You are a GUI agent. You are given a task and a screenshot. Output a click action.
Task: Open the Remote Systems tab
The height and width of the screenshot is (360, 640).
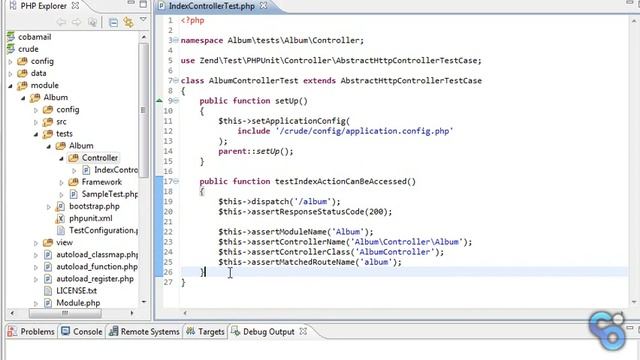pyautogui.click(x=144, y=331)
